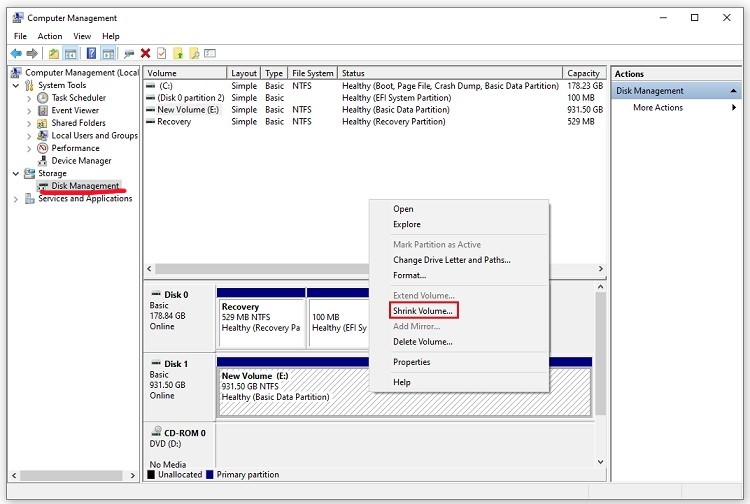
Task: Choose Explore from the context menu
Action: 459,224
